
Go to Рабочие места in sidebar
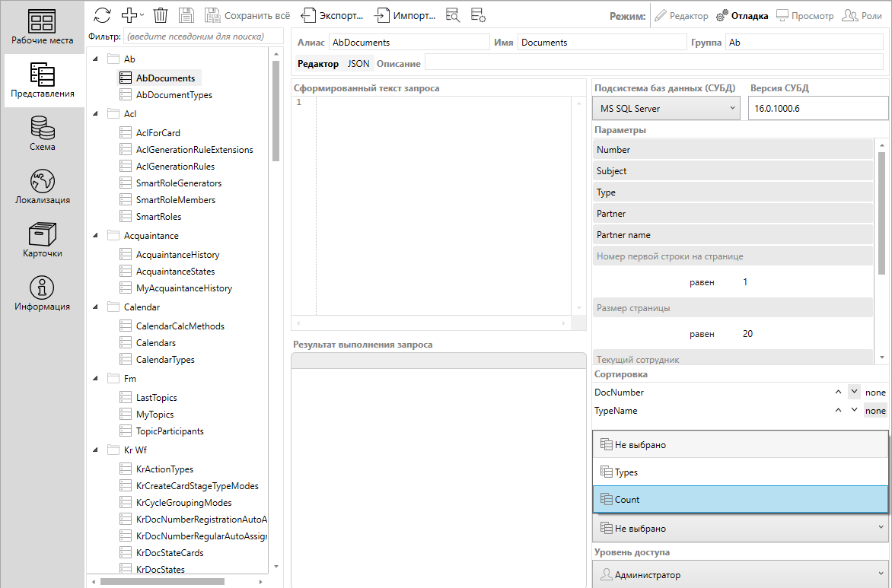[x=42, y=27]
